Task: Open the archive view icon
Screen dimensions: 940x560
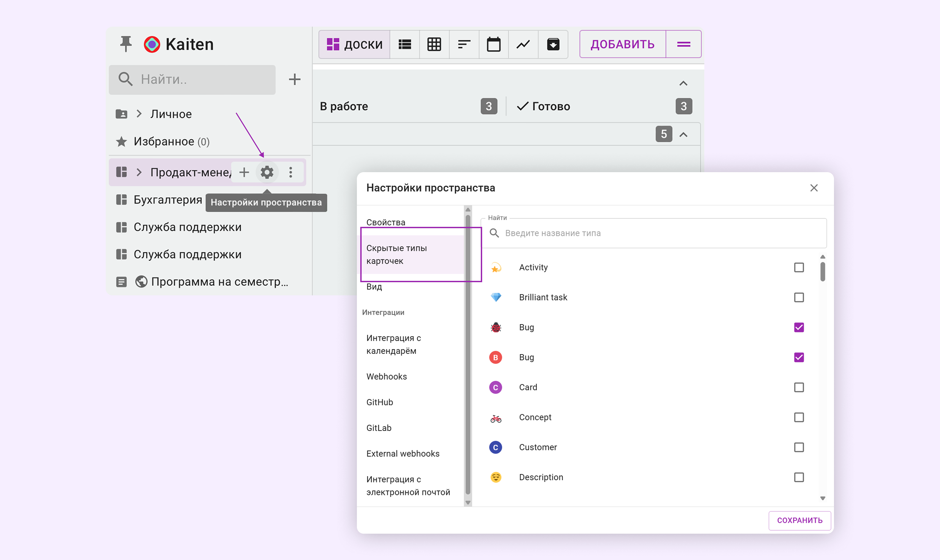Action: click(553, 45)
